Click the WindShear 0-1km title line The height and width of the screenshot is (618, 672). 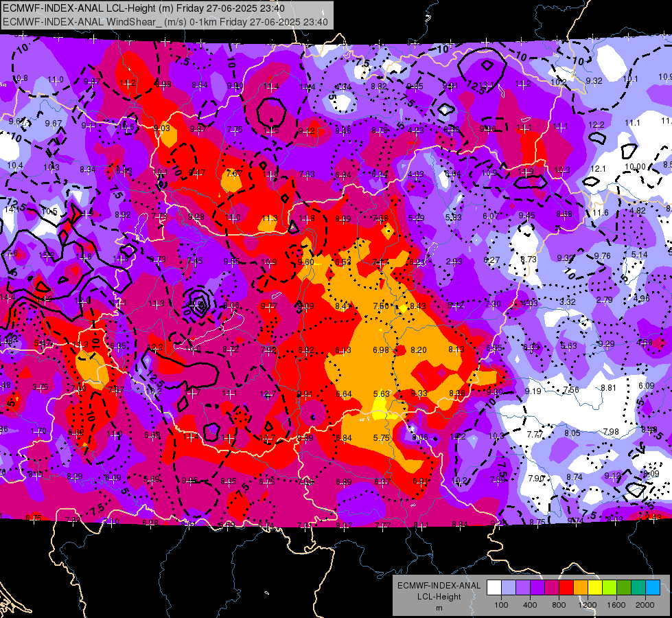pos(165,22)
